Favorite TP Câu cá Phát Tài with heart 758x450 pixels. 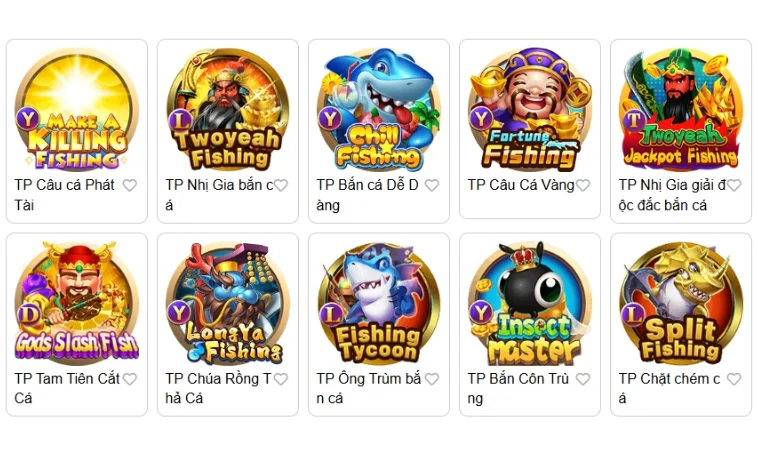click(x=130, y=185)
